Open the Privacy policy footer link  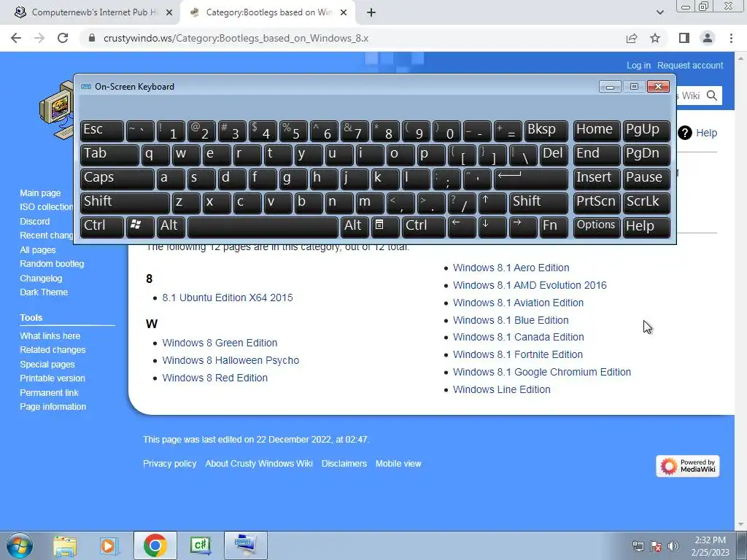(x=169, y=464)
